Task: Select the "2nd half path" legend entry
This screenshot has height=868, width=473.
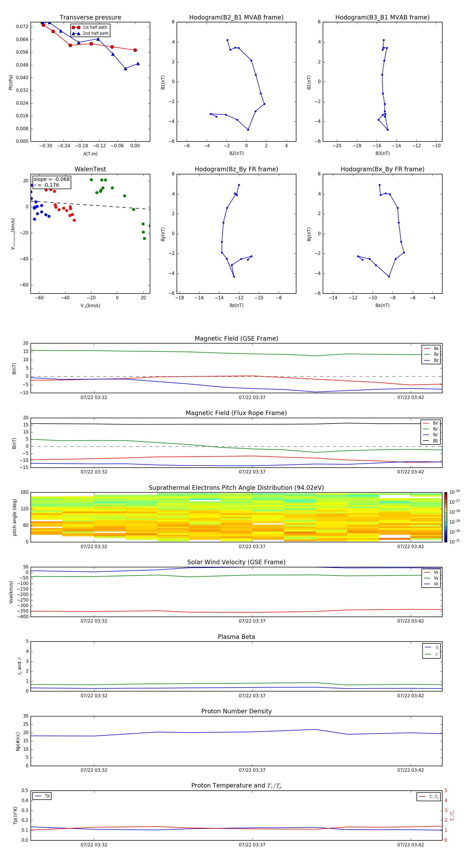Action: 90,33
